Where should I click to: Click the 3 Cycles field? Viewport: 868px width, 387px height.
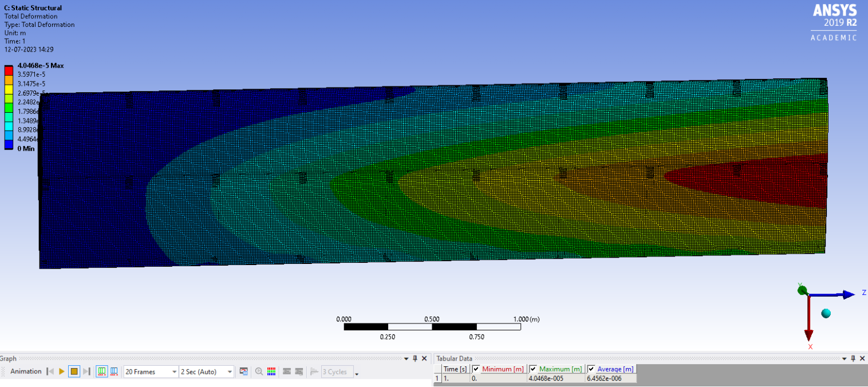point(337,372)
